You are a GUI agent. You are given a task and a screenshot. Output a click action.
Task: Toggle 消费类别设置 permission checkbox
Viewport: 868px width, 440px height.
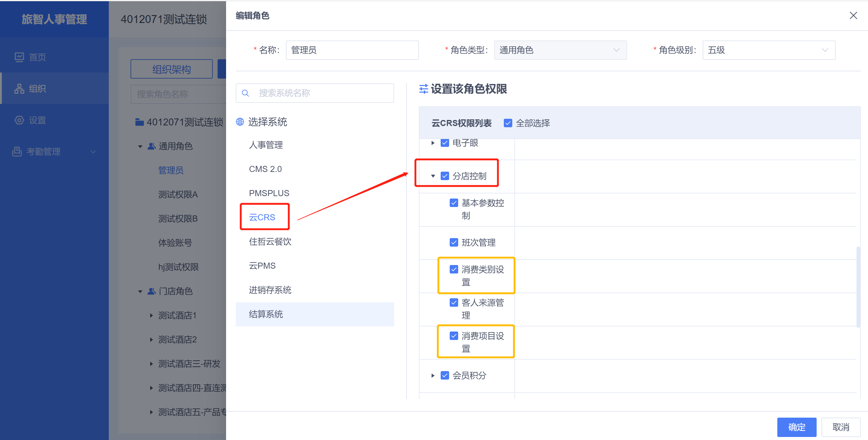click(x=454, y=269)
